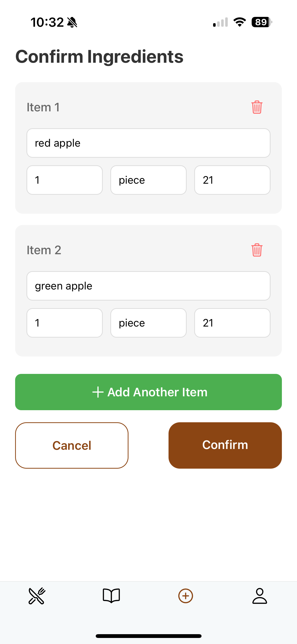Tap the battery indicator in status bar
Viewport: 297px width, 644px height.
click(262, 22)
